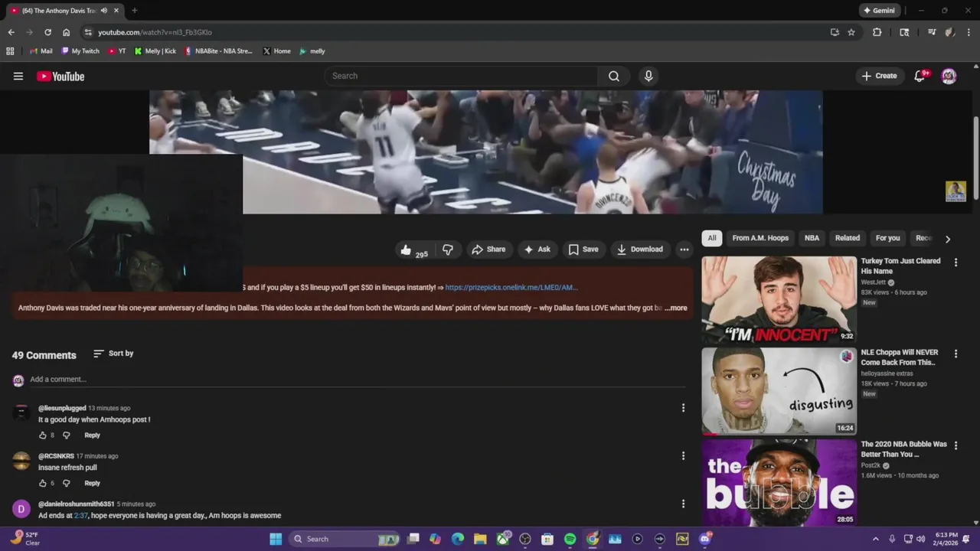Open a new browser tab
The height and width of the screenshot is (551, 980).
(x=135, y=11)
